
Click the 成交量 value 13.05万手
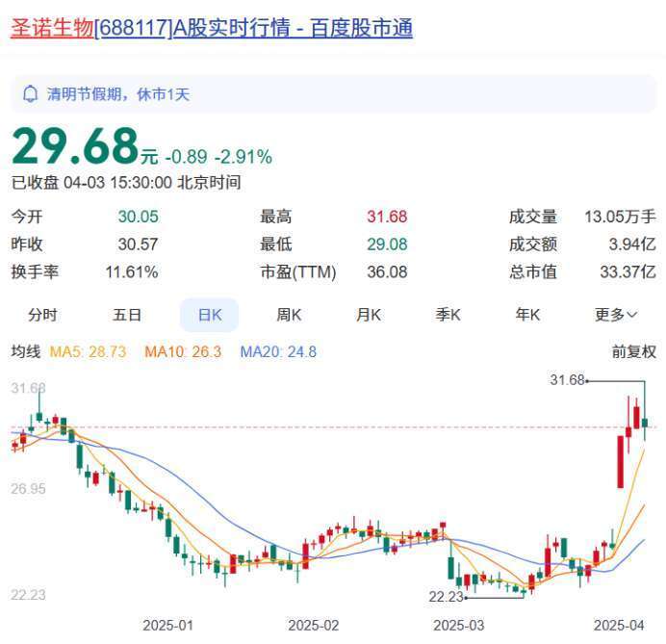pos(620,217)
